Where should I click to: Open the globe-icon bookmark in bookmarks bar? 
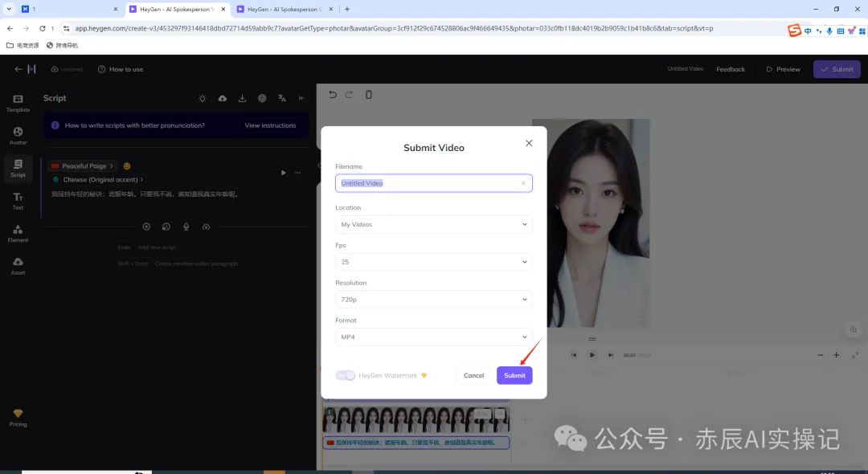tap(62, 45)
